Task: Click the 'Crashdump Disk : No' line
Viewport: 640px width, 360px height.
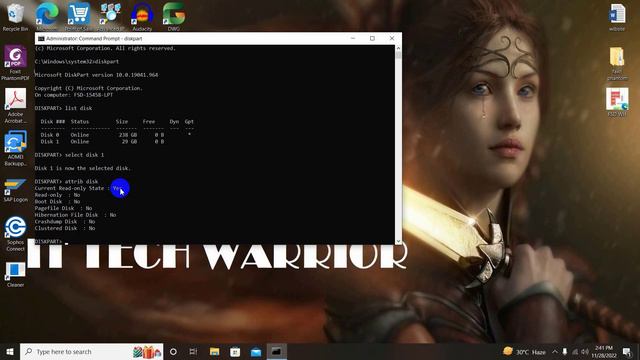Action: coord(65,222)
